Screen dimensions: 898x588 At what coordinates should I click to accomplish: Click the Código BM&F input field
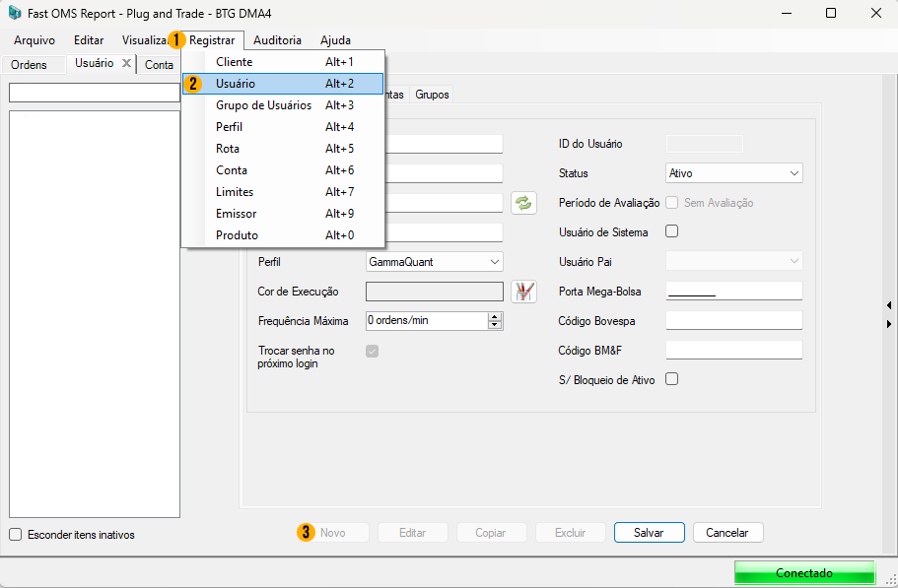point(733,350)
